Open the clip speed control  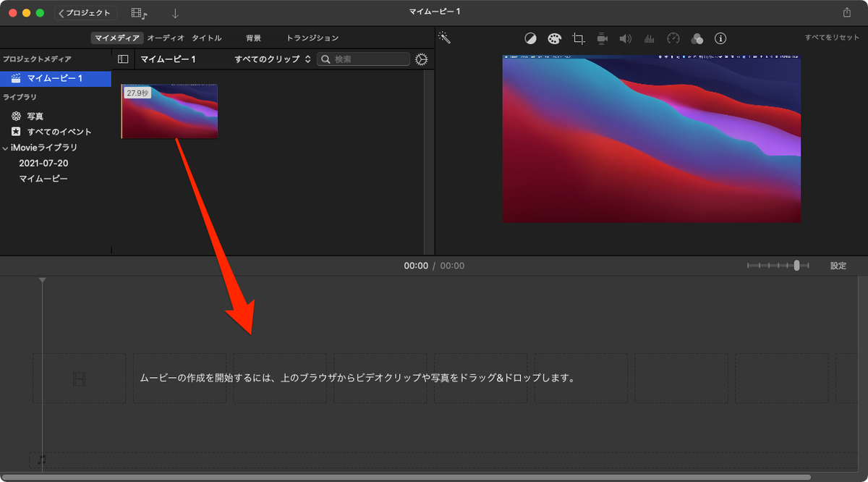click(x=673, y=38)
